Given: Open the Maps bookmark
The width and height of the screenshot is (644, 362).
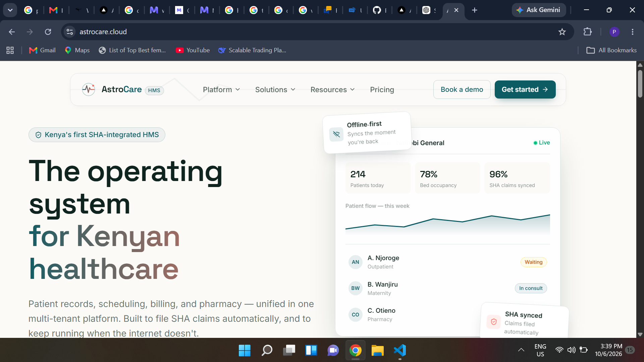Looking at the screenshot, I should coord(77,50).
